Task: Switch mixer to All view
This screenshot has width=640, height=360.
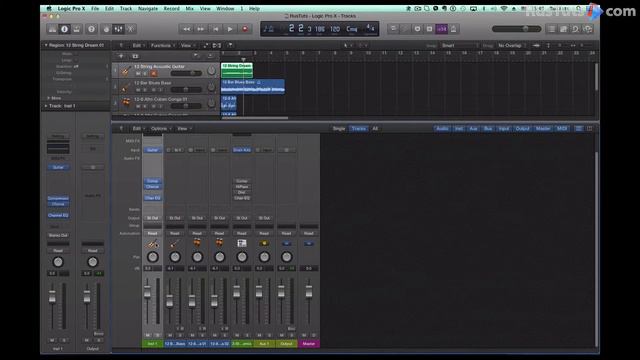Action: pos(375,129)
